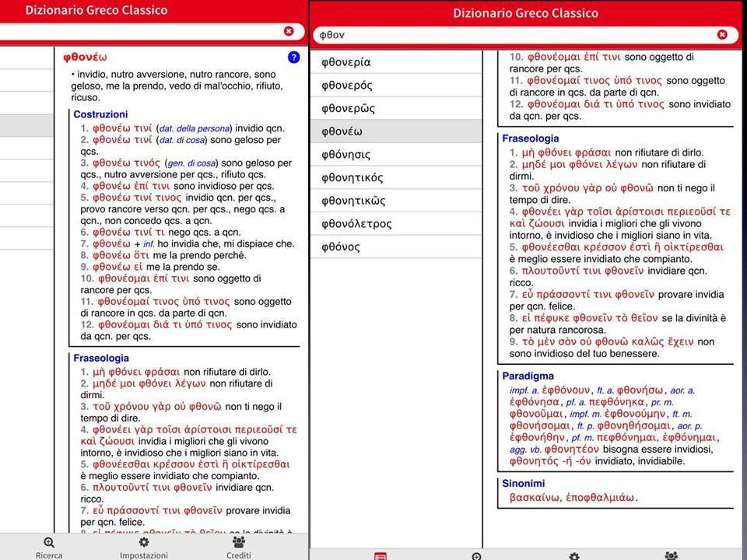Click the 'Sinonimi' section heading
This screenshot has height=560, width=747.
pyautogui.click(x=524, y=483)
